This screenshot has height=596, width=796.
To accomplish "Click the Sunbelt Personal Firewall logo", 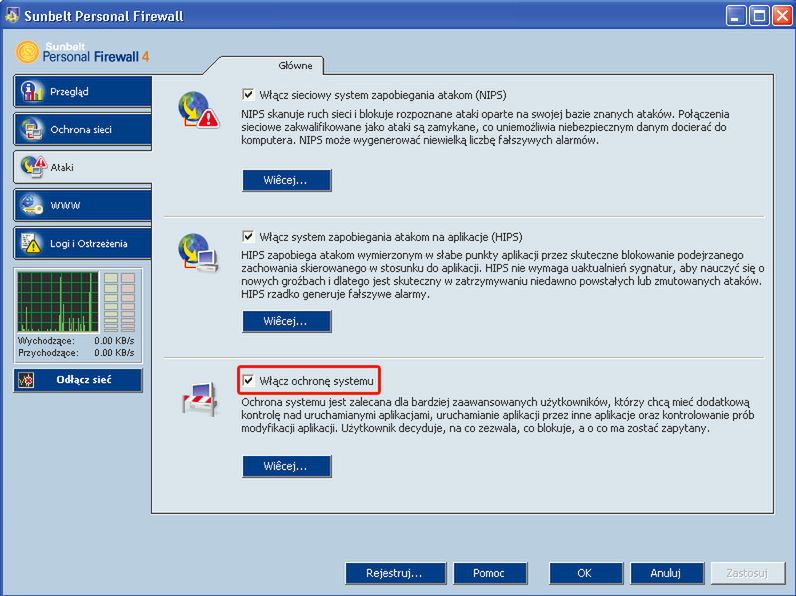I will pos(83,52).
